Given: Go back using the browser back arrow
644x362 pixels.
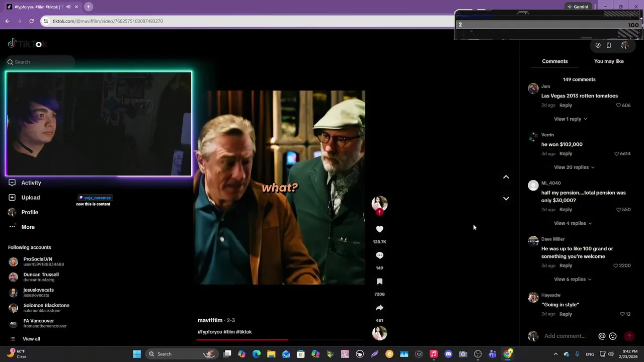Looking at the screenshot, I should 7,21.
